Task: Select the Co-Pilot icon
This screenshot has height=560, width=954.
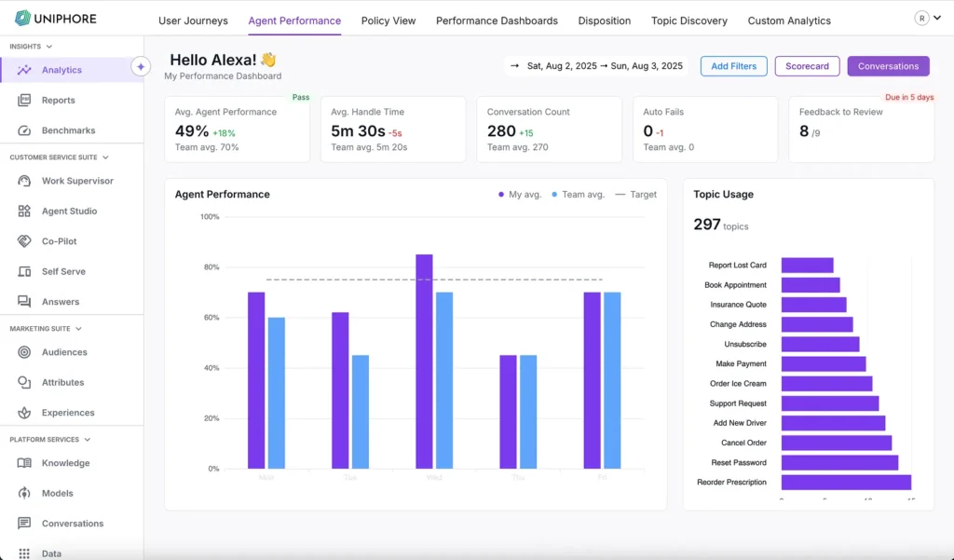Action: click(x=24, y=241)
